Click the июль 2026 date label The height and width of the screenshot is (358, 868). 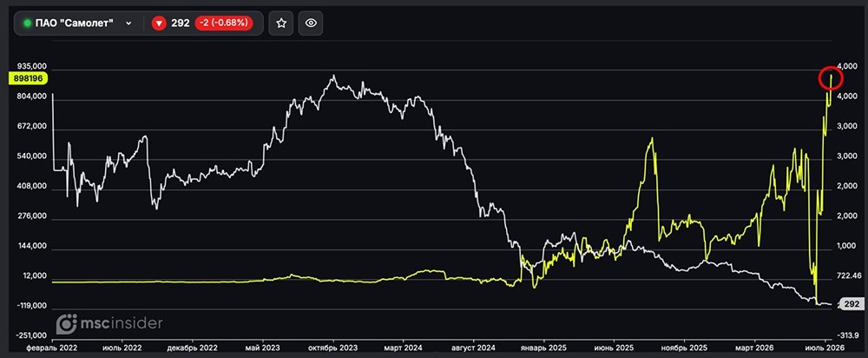tap(825, 348)
